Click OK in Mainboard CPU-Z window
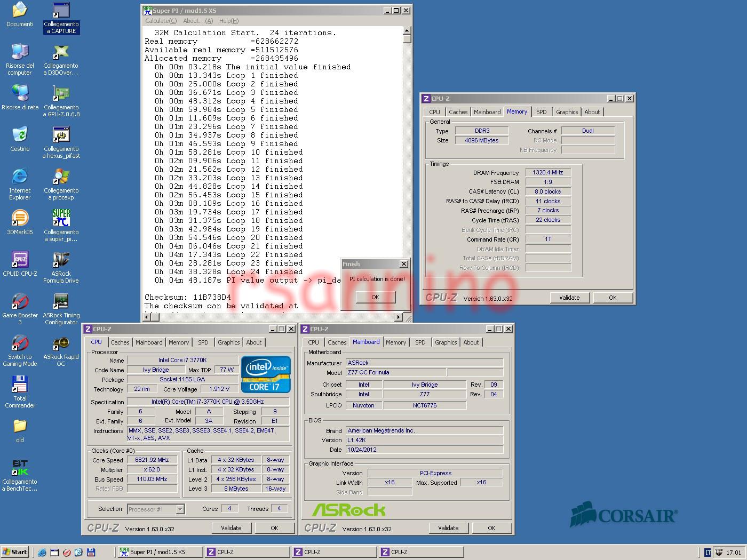 (491, 528)
